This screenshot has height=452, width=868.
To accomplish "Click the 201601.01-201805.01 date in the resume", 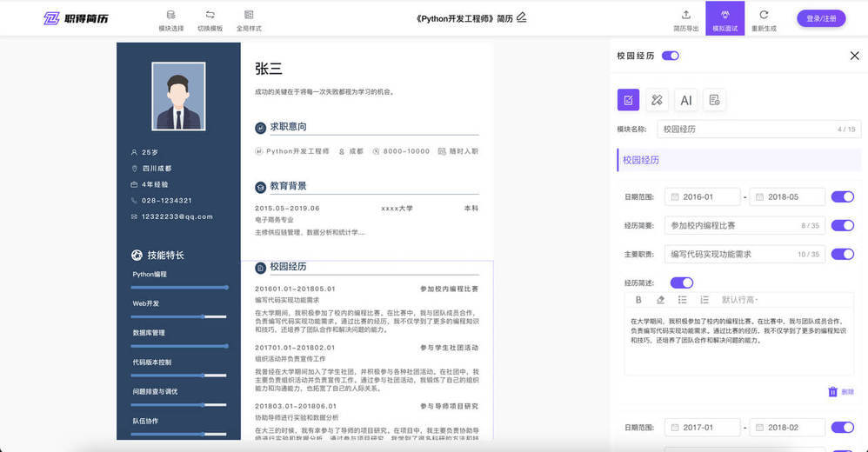I will click(295, 289).
